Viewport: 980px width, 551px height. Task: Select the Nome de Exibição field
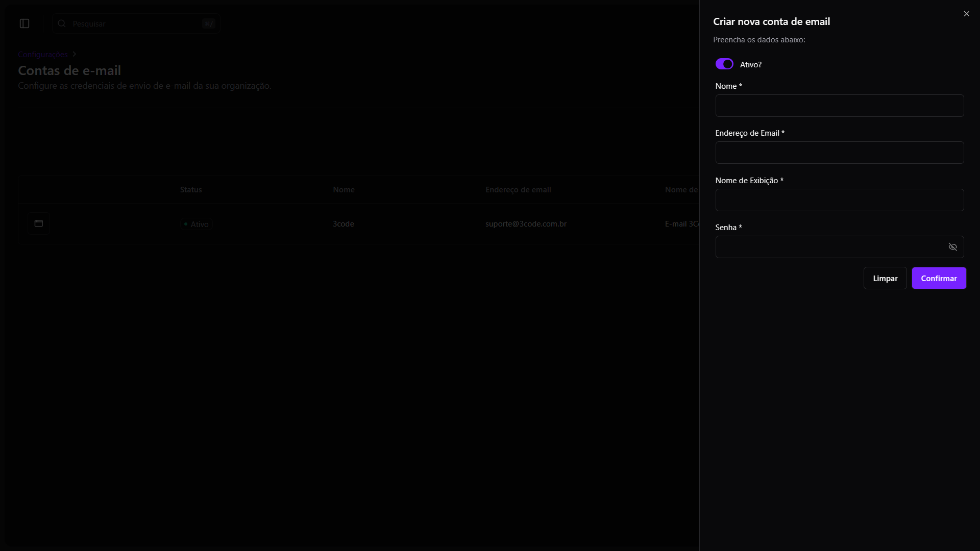[839, 200]
